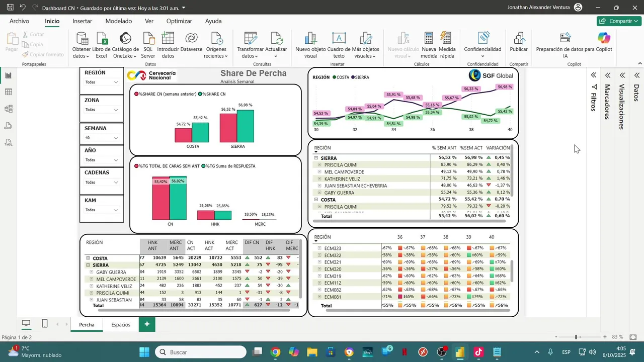
Task: Click Actualizar to refresh data
Action: (x=276, y=45)
